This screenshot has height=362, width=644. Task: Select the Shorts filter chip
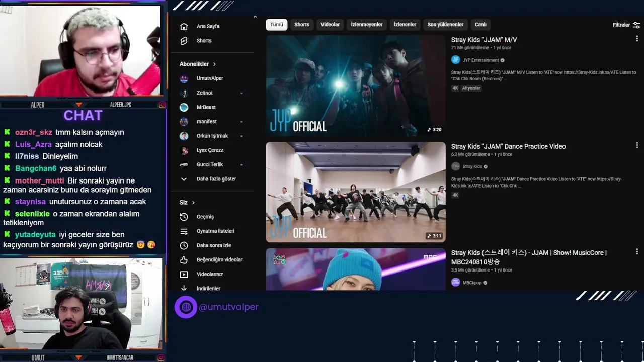(x=302, y=25)
